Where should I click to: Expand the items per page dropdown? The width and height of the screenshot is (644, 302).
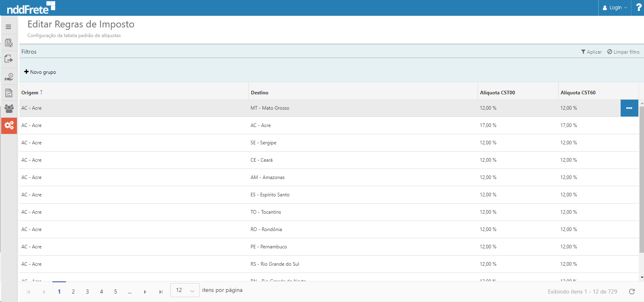click(185, 290)
